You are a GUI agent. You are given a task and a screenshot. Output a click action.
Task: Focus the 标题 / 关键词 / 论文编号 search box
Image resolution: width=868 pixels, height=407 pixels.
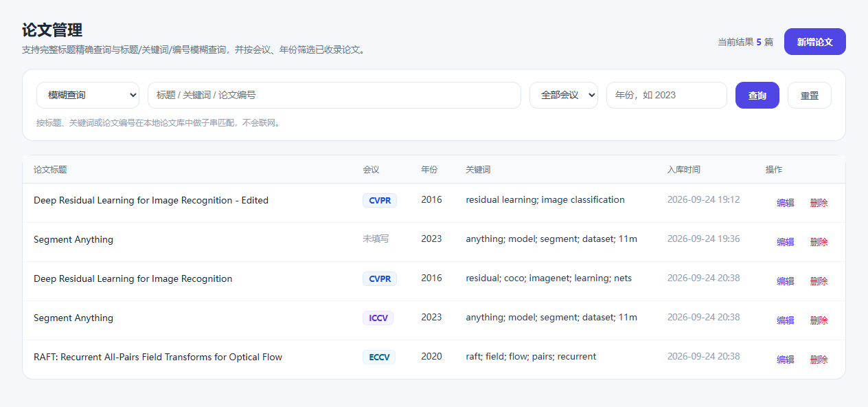click(334, 96)
